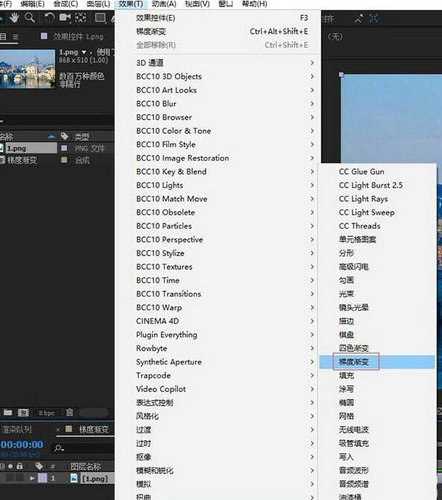Click the new composition icon in project panel
Screen dimensions: 442x500
tap(23, 413)
